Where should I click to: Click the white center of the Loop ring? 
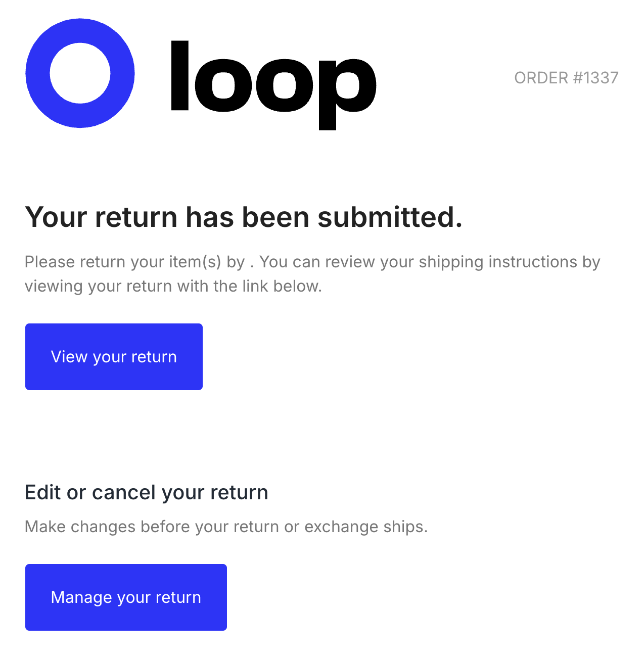(80, 73)
